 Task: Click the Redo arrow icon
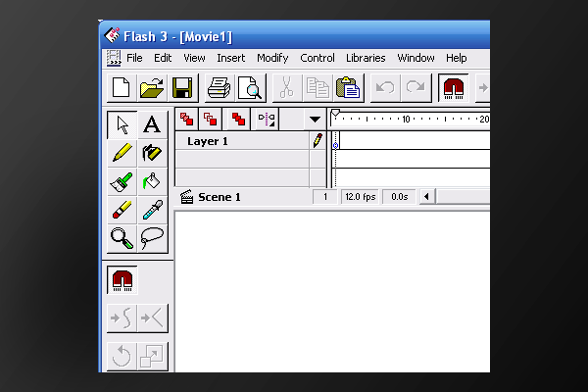tap(416, 88)
